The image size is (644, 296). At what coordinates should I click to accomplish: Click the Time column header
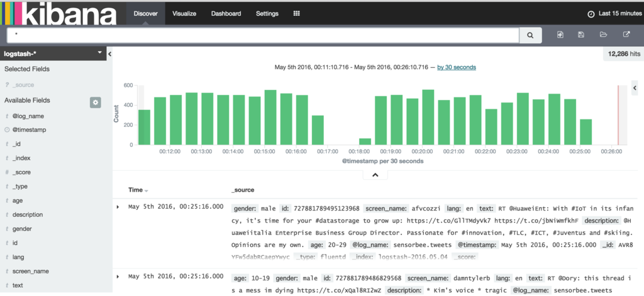click(136, 190)
